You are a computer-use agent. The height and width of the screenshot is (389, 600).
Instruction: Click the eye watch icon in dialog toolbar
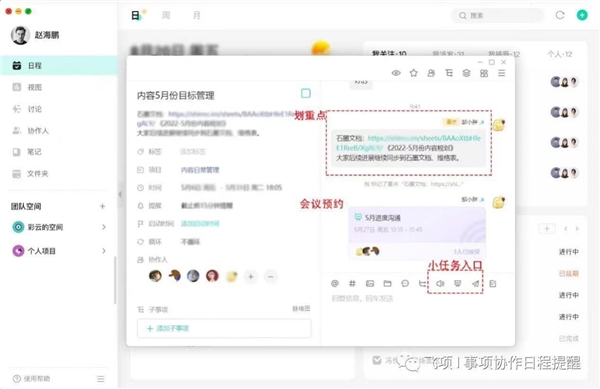[x=396, y=73]
